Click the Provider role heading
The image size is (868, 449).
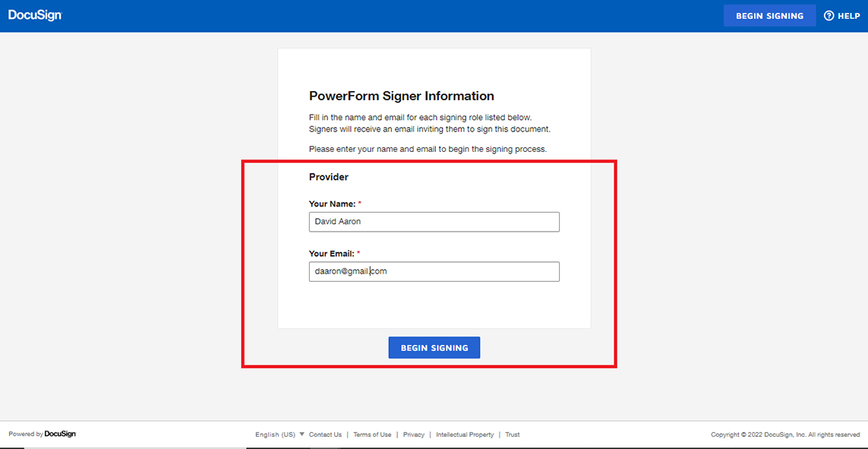click(x=328, y=177)
